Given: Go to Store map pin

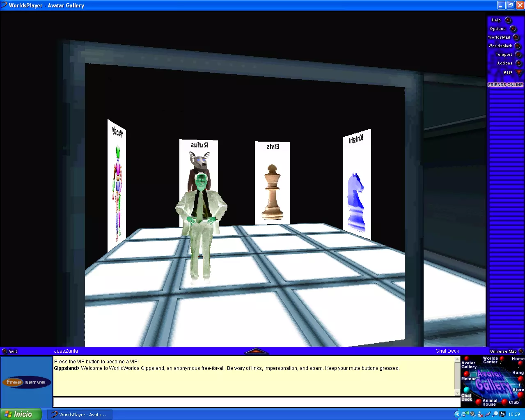Looking at the screenshot, I should 520,395.
